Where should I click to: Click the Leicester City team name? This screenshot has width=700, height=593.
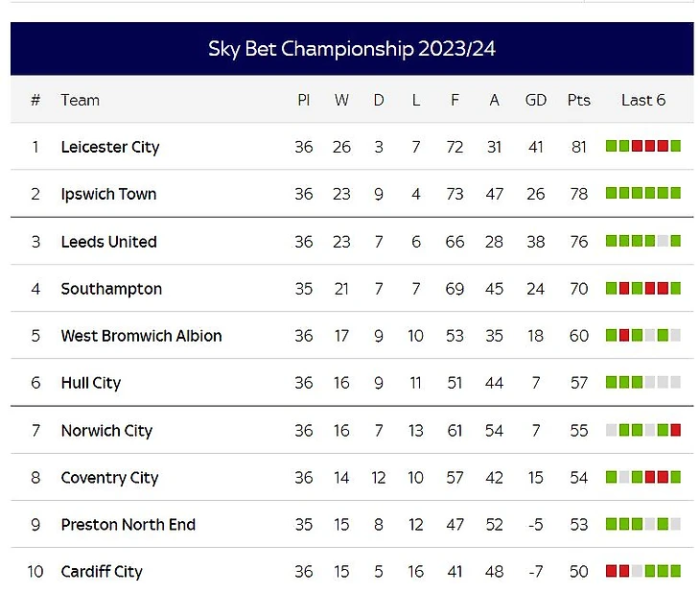pos(109,147)
